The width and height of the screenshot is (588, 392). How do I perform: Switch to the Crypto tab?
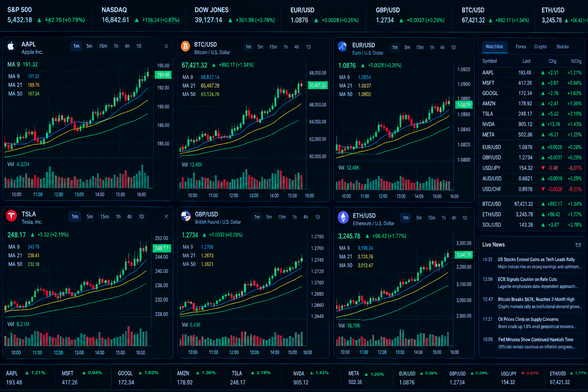pyautogui.click(x=540, y=47)
